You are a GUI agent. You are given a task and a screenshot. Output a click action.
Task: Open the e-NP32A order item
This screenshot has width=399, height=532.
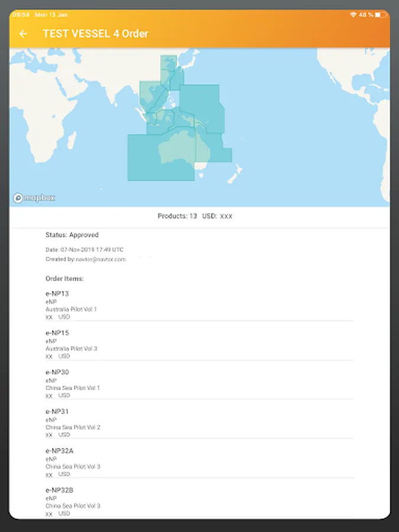(x=200, y=462)
